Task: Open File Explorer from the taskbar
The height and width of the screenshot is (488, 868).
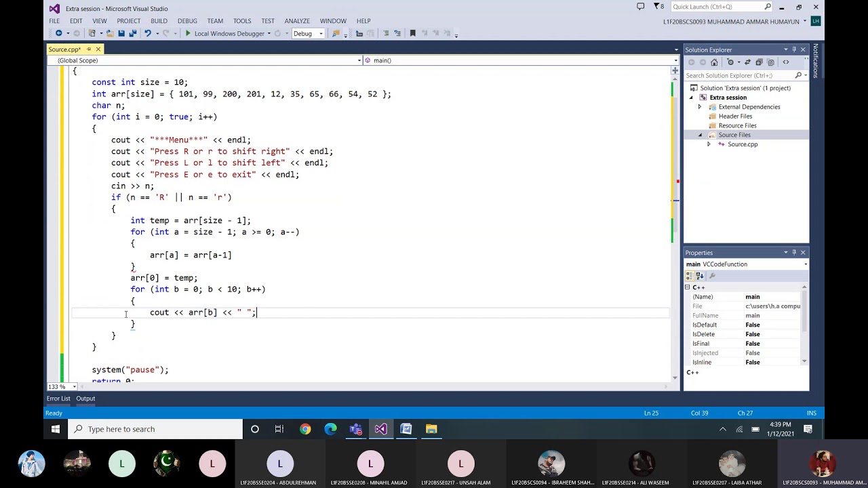Action: coord(431,429)
